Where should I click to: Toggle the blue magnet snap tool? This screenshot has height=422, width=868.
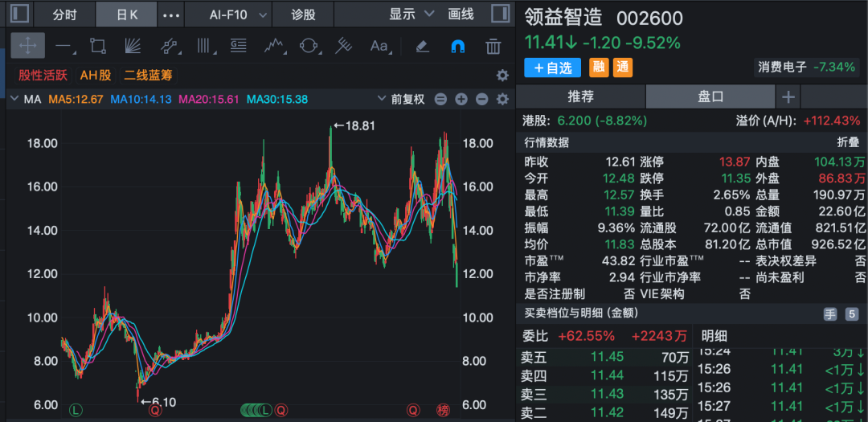458,47
